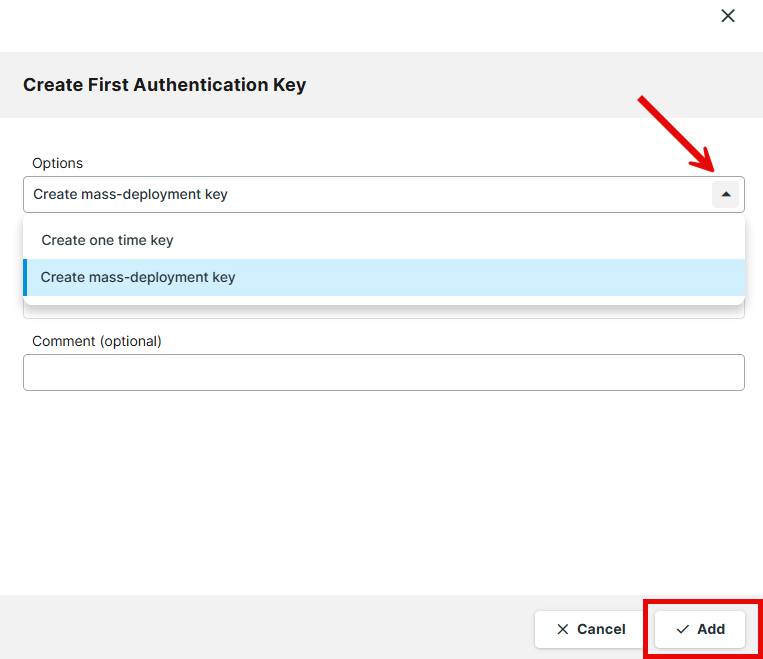Click the "Options" field label
763x659 pixels.
(x=57, y=163)
